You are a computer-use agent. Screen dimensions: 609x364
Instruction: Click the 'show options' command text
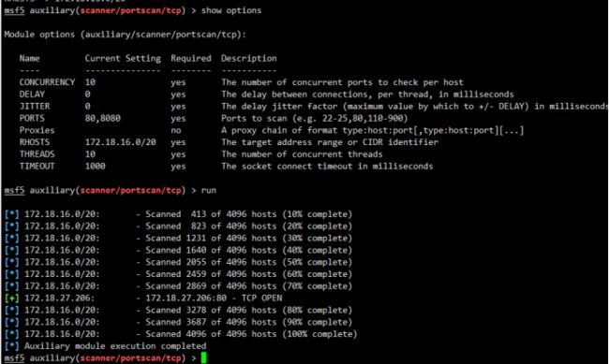[x=231, y=10]
